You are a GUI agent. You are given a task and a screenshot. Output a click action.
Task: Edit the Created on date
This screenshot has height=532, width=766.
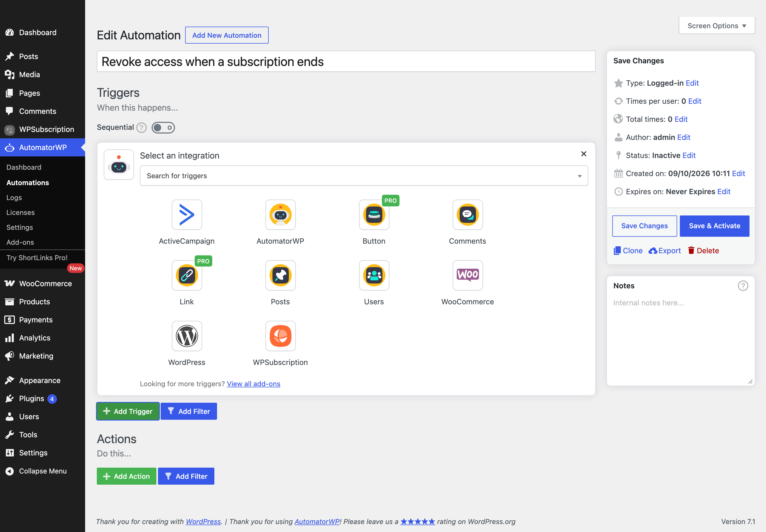click(738, 173)
